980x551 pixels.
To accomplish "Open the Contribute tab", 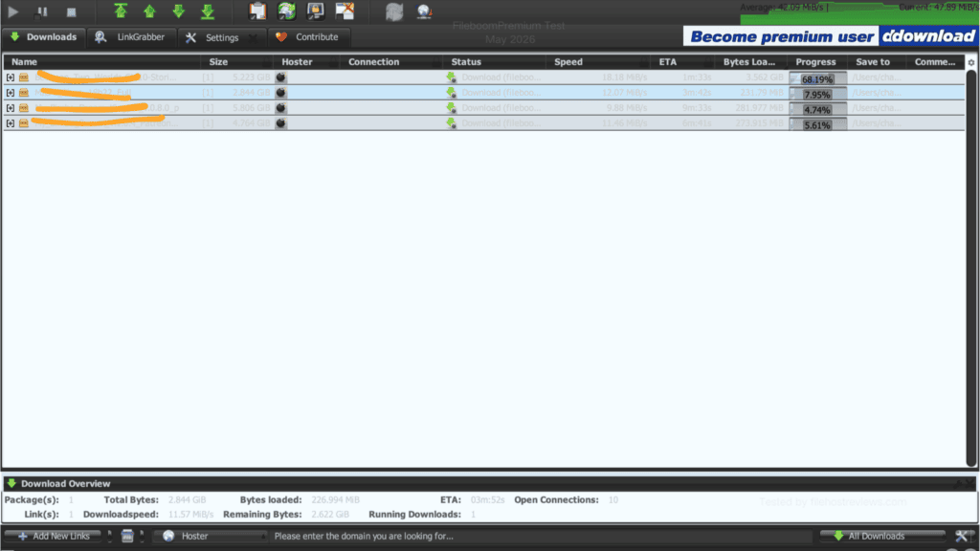I will pos(308,37).
